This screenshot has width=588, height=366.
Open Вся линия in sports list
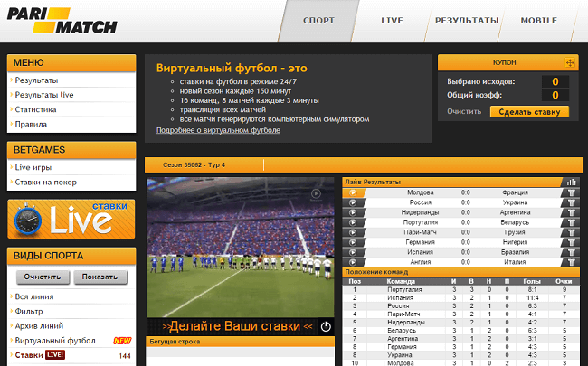coord(34,296)
